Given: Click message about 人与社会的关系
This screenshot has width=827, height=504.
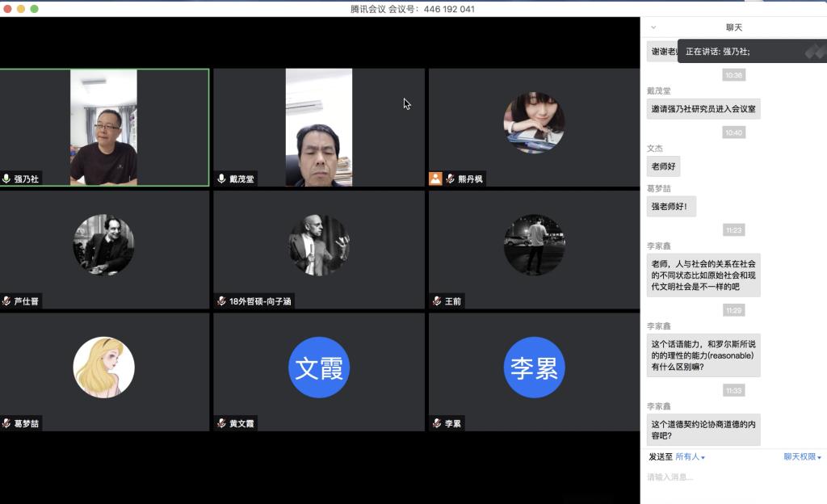Looking at the screenshot, I should [x=703, y=275].
